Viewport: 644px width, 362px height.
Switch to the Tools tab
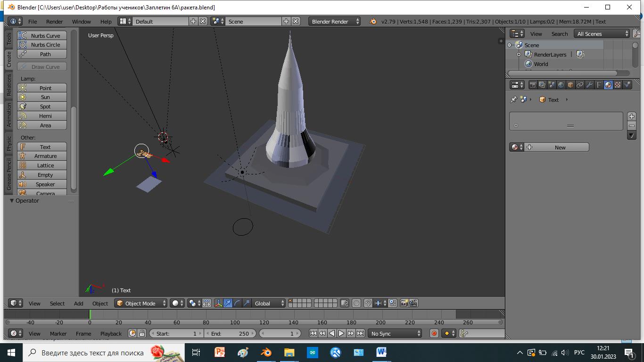[x=8, y=39]
